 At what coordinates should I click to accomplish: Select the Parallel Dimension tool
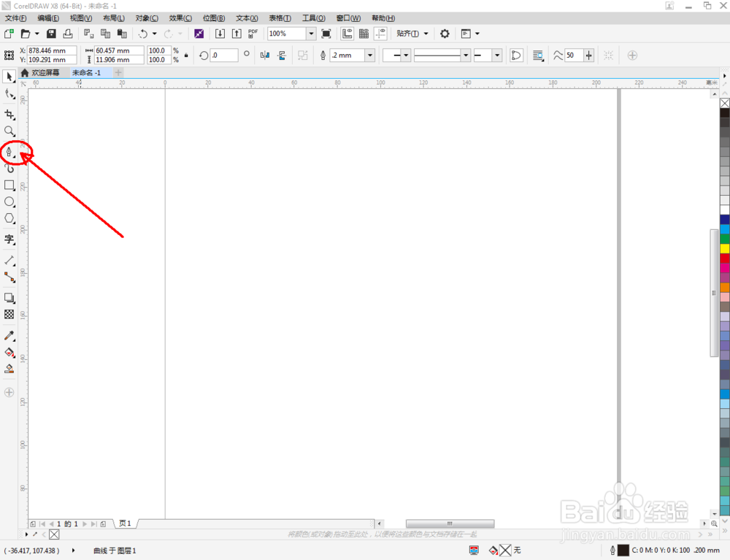tap(9, 260)
